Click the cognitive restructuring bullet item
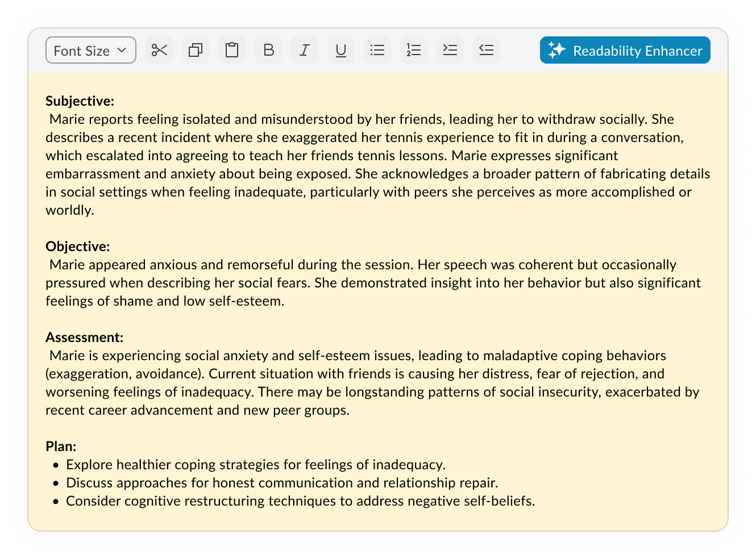The image size is (756, 559). click(300, 501)
